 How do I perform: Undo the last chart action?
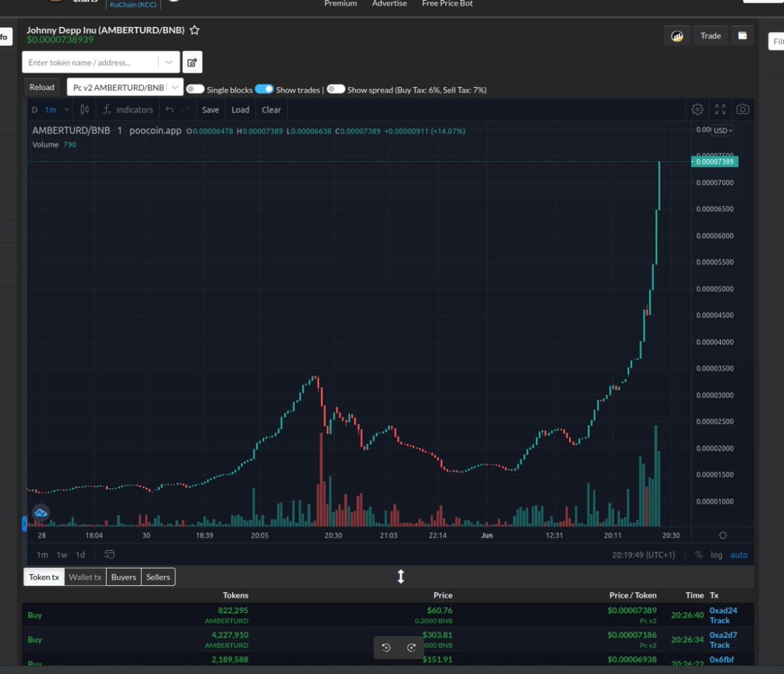(x=169, y=110)
